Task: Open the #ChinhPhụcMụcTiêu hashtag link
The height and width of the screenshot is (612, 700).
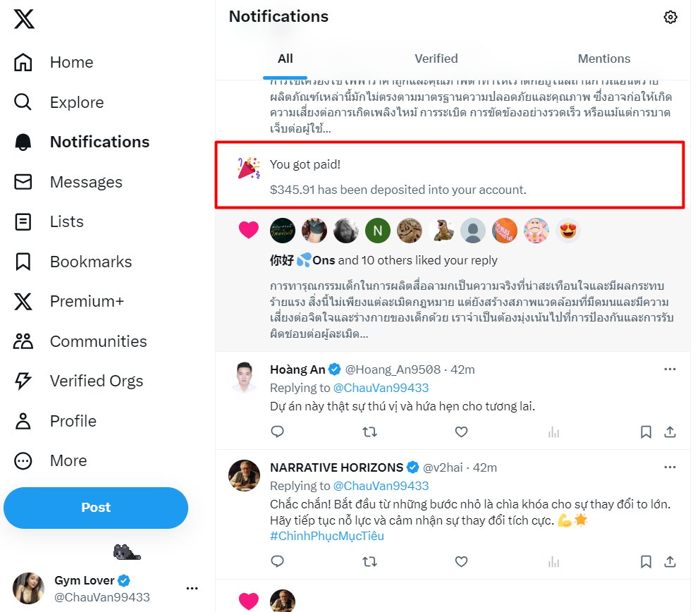Action: click(x=326, y=536)
